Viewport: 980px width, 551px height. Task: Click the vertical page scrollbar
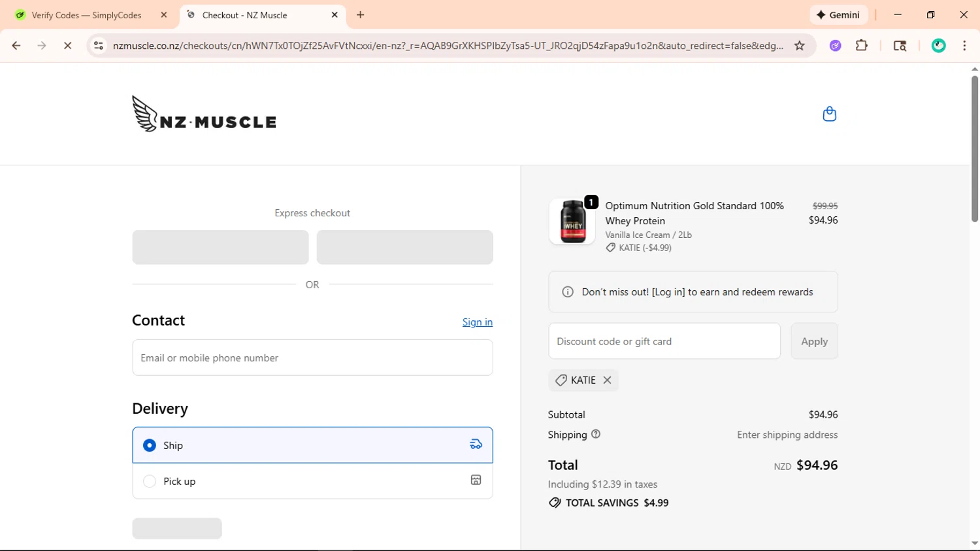pos(974,150)
